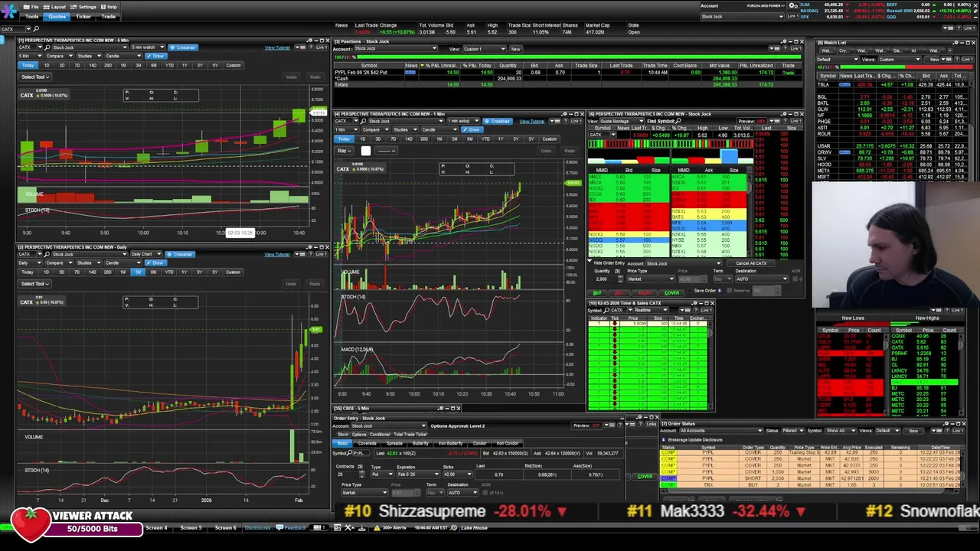Select the Tools tab

pyautogui.click(x=31, y=16)
